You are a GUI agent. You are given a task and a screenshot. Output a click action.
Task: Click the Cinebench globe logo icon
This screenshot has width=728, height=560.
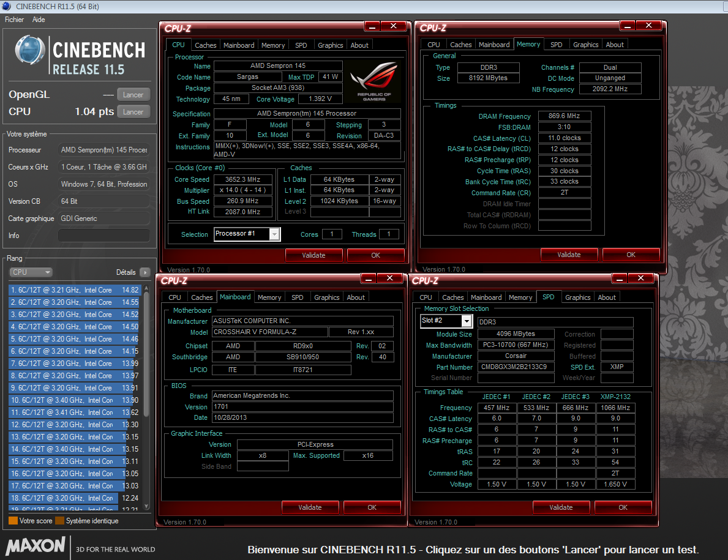pos(30,50)
